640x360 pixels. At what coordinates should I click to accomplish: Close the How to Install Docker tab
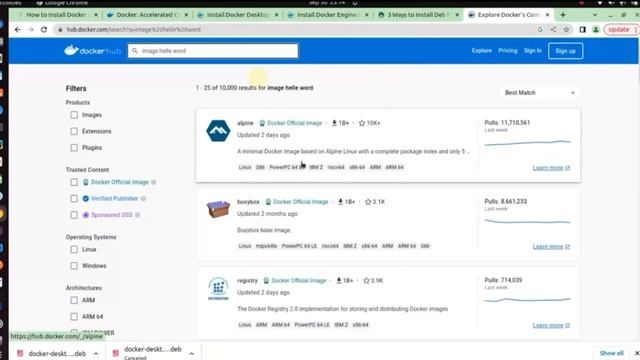[x=96, y=15]
